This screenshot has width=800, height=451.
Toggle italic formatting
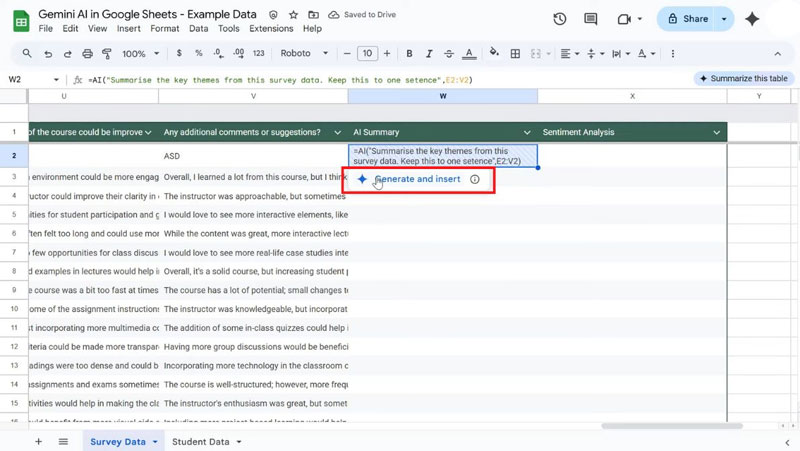pyautogui.click(x=430, y=53)
